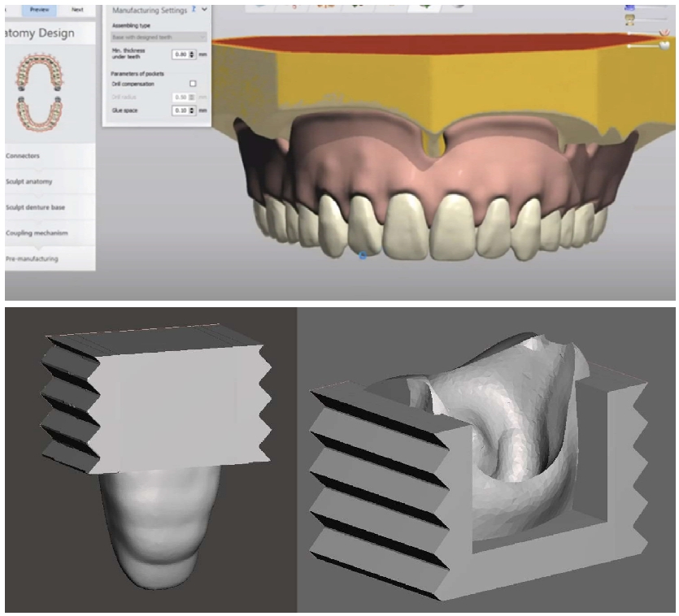Click the blue control point below front tooth

pyautogui.click(x=363, y=254)
